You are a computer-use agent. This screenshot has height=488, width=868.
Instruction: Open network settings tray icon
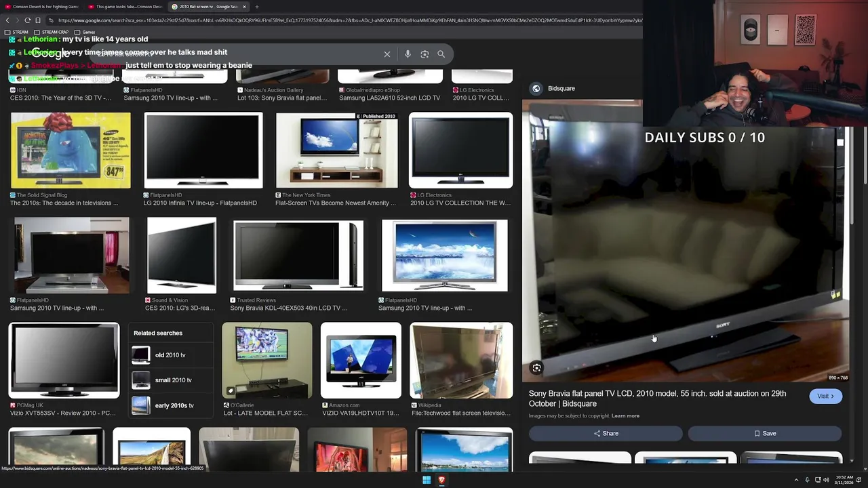click(817, 480)
